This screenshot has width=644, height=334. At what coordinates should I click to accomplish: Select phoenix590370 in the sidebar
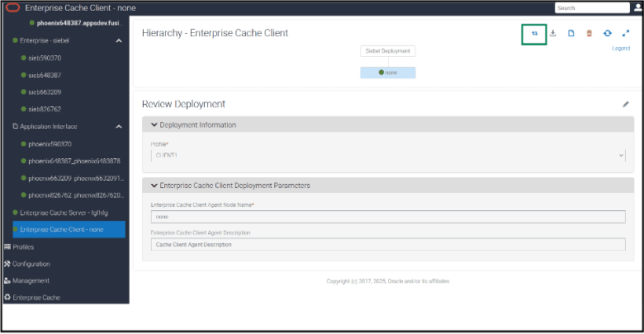pyautogui.click(x=50, y=144)
